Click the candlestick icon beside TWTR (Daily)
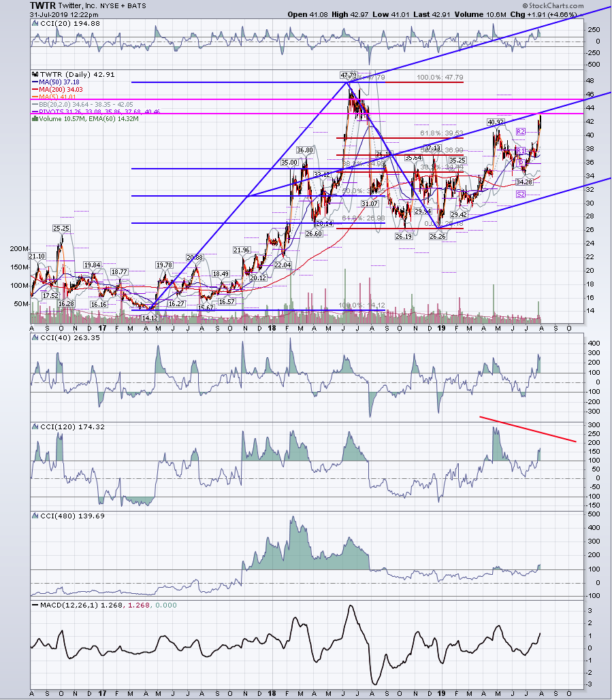The height and width of the screenshot is (700, 612). (35, 75)
